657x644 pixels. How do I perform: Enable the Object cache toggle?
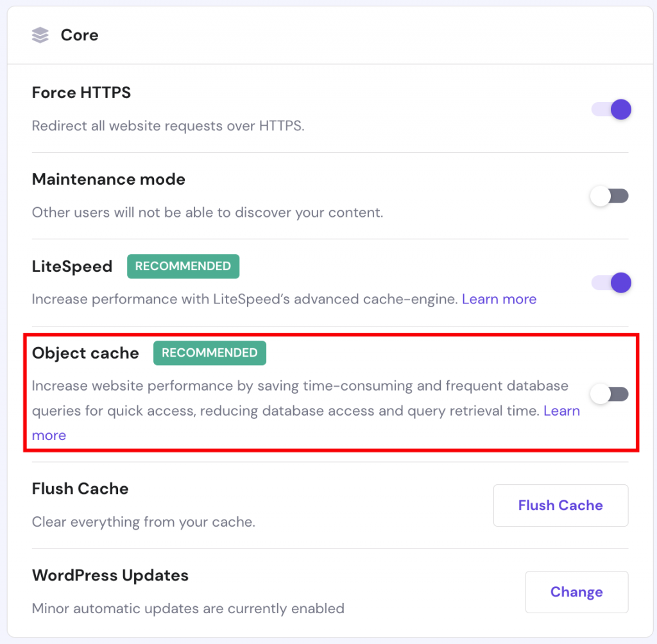tap(608, 393)
